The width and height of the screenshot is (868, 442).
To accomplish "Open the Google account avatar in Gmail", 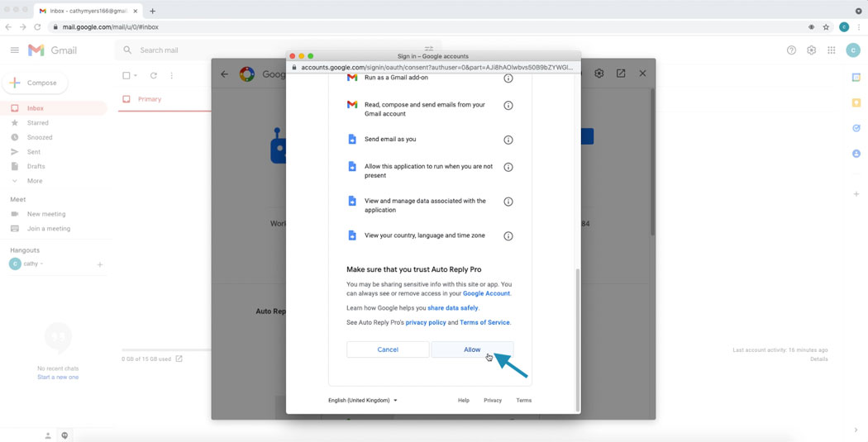I will tap(853, 50).
